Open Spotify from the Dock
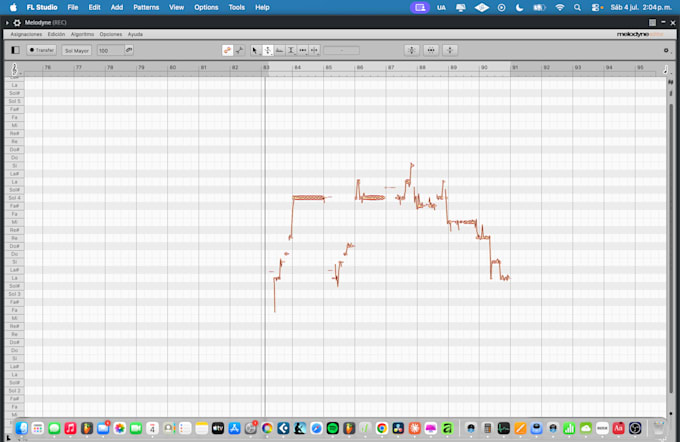 click(x=333, y=429)
